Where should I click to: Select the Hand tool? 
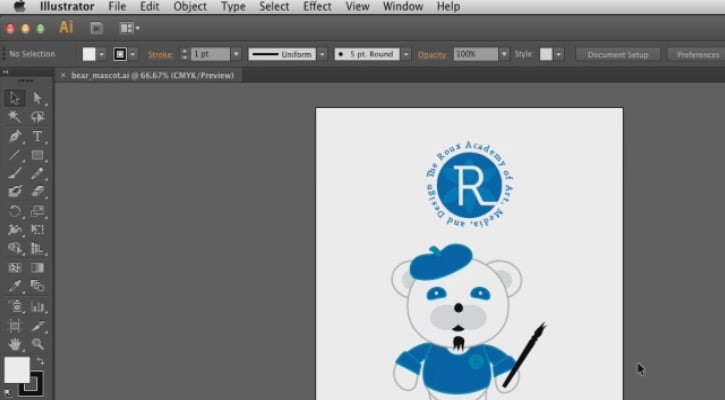(x=15, y=344)
